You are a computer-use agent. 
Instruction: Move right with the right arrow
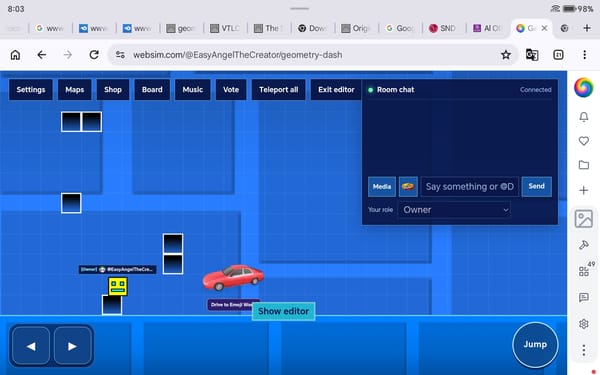tap(73, 346)
